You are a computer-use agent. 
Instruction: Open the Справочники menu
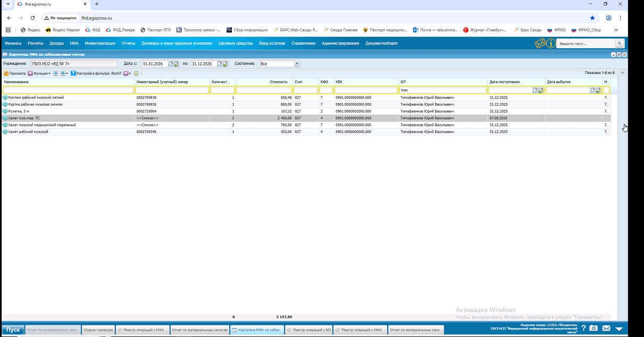coord(303,44)
